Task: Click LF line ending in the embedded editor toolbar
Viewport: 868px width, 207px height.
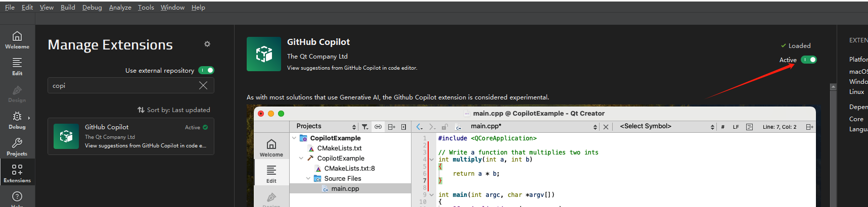Action: (x=736, y=127)
